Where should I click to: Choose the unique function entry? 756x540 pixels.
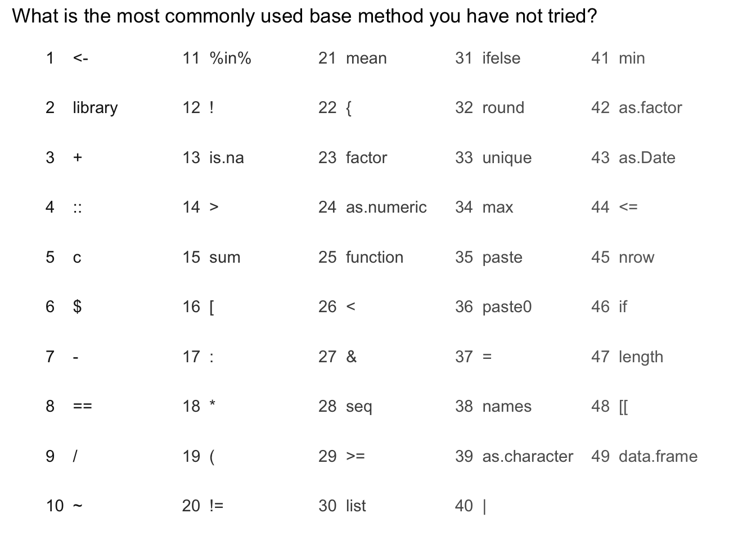507,158
